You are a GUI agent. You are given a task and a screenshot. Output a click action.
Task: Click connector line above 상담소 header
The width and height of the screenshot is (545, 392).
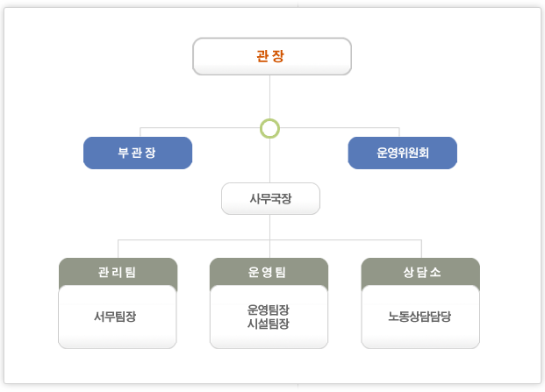point(421,248)
